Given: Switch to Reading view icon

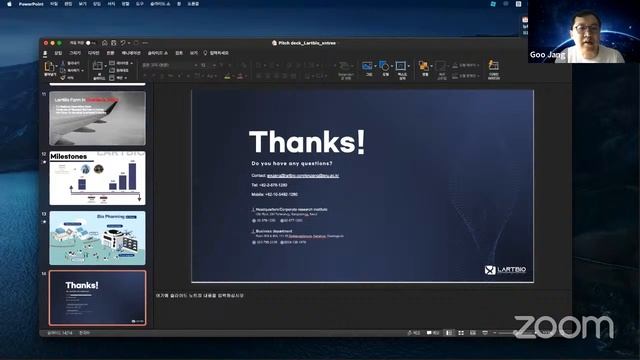Looking at the screenshot, I should (x=473, y=333).
